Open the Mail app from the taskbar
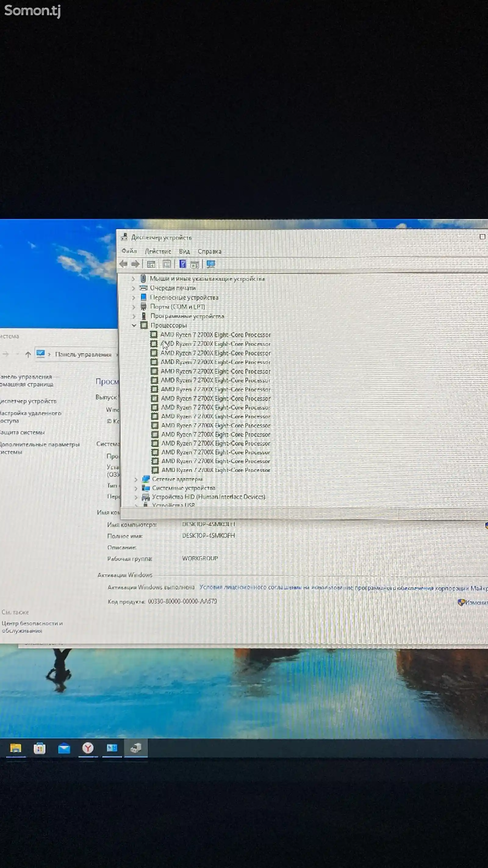This screenshot has width=488, height=868. pos(64,749)
